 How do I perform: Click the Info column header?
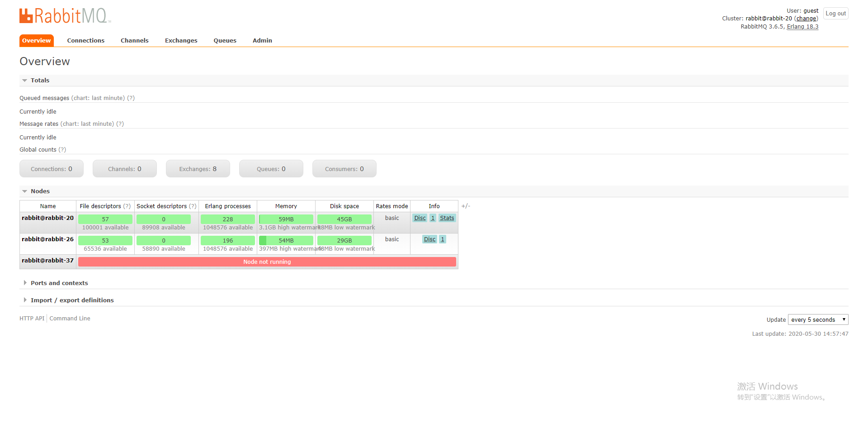coord(434,206)
